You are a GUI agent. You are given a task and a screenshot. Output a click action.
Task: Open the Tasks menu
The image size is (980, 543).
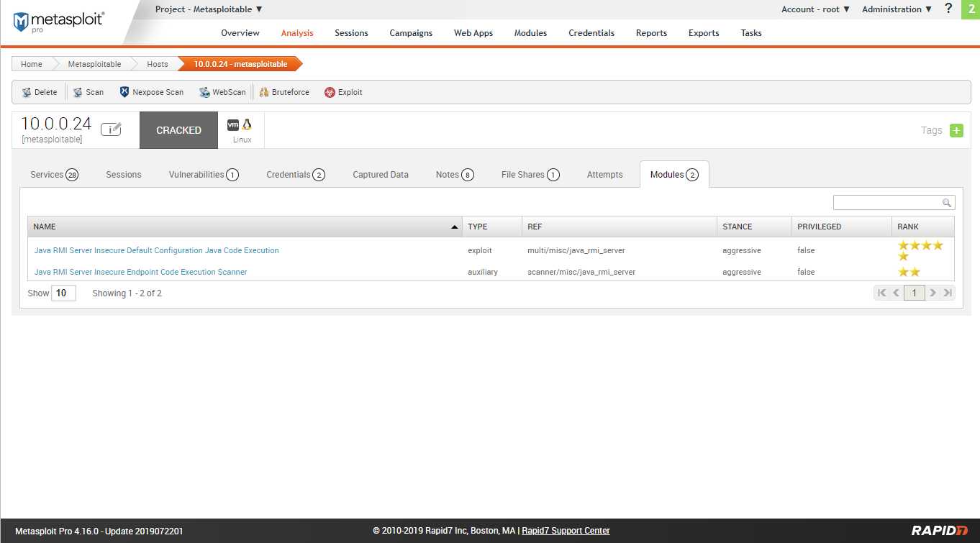point(751,33)
